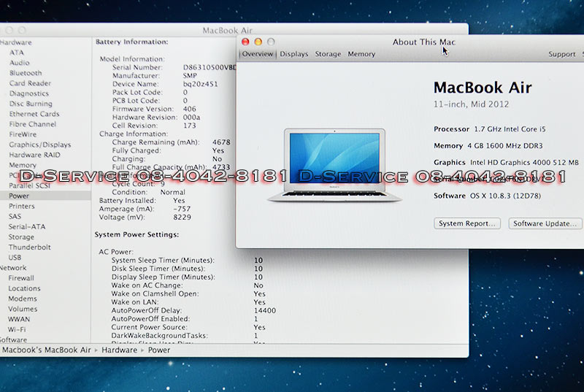The image size is (584, 392).
Task: Select FireWire in the sidebar
Action: [x=23, y=134]
